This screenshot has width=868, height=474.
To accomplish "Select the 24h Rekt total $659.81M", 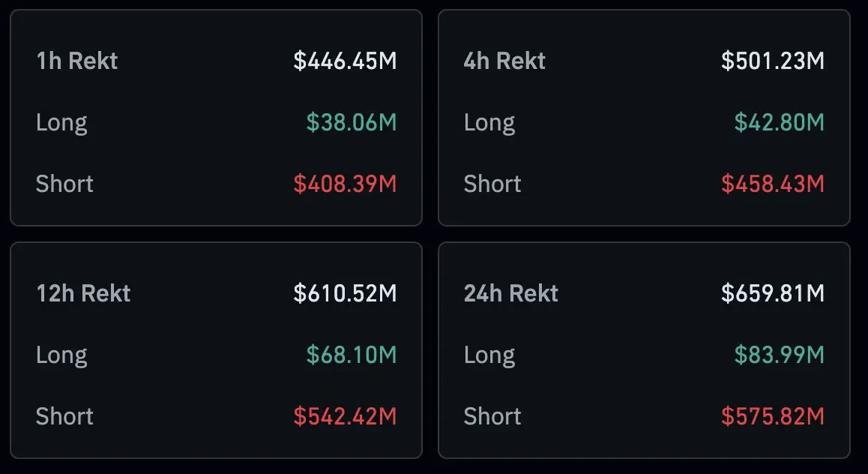I will pos(773,293).
